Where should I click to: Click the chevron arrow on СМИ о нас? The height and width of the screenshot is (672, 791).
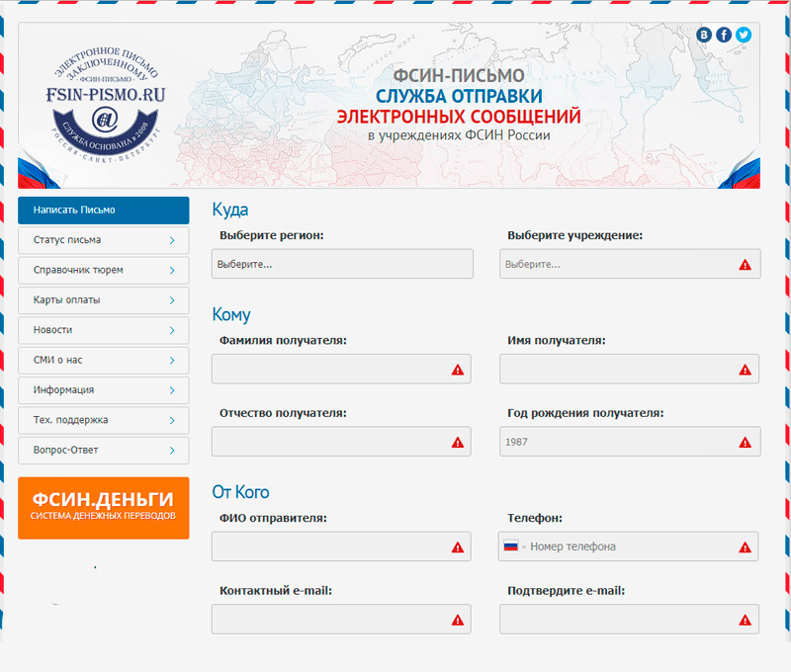172,361
